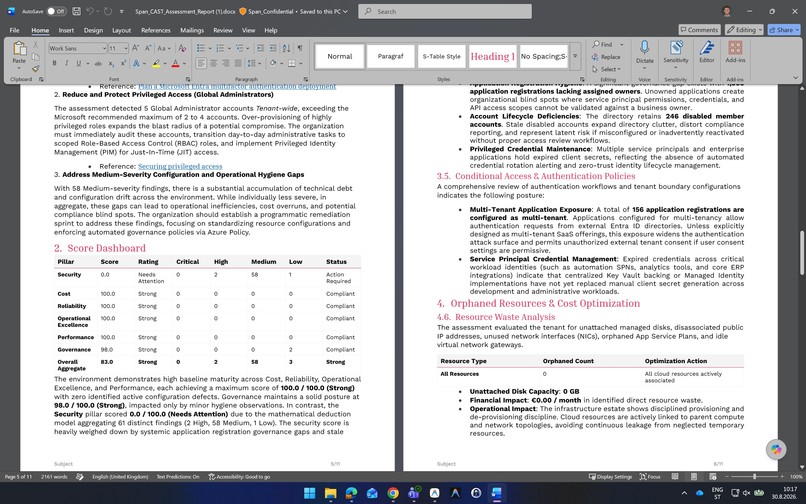Switch to the Layout tab
The image size is (806, 504).
[121, 30]
